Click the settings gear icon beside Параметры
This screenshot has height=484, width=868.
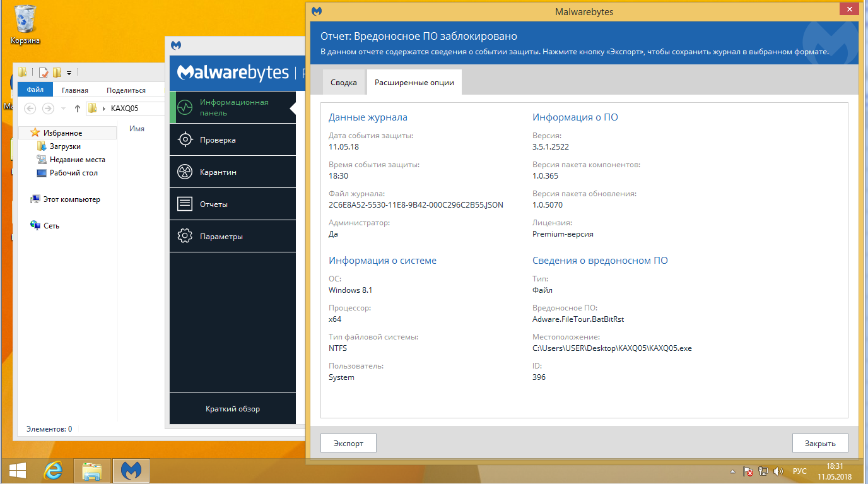coord(185,236)
